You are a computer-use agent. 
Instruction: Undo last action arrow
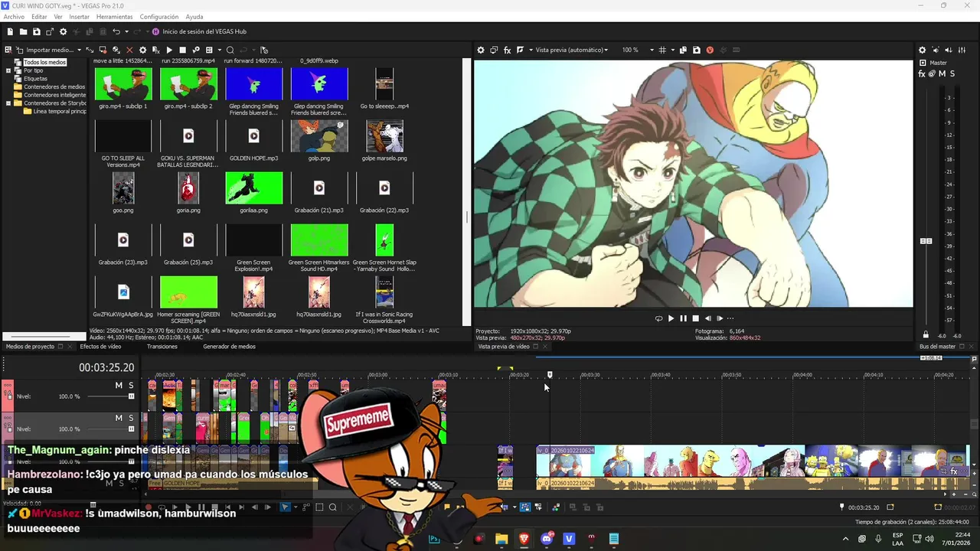pos(116,31)
